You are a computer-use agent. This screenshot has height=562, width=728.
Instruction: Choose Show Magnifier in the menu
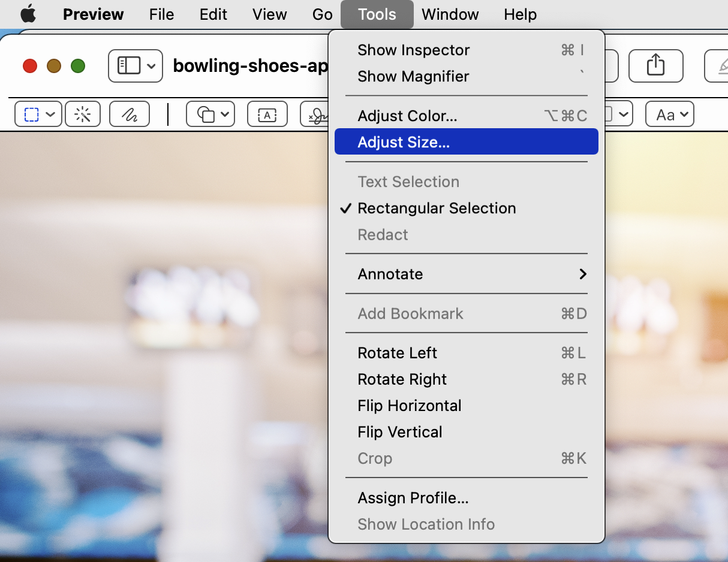(467, 77)
